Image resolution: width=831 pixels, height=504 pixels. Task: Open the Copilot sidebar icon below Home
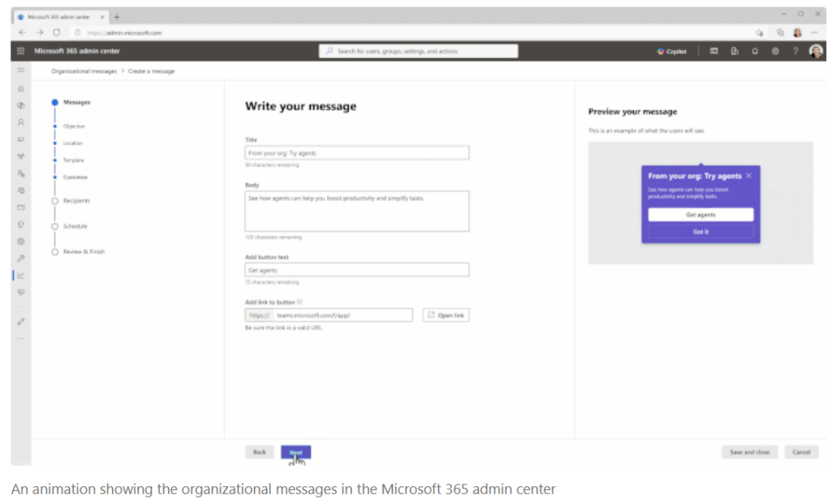click(20, 106)
